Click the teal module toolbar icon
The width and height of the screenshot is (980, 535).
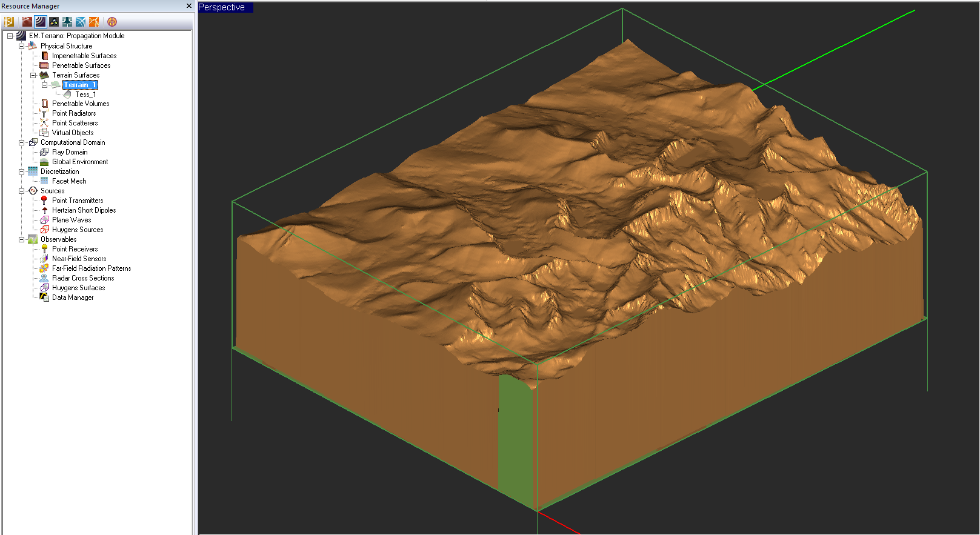pos(67,22)
